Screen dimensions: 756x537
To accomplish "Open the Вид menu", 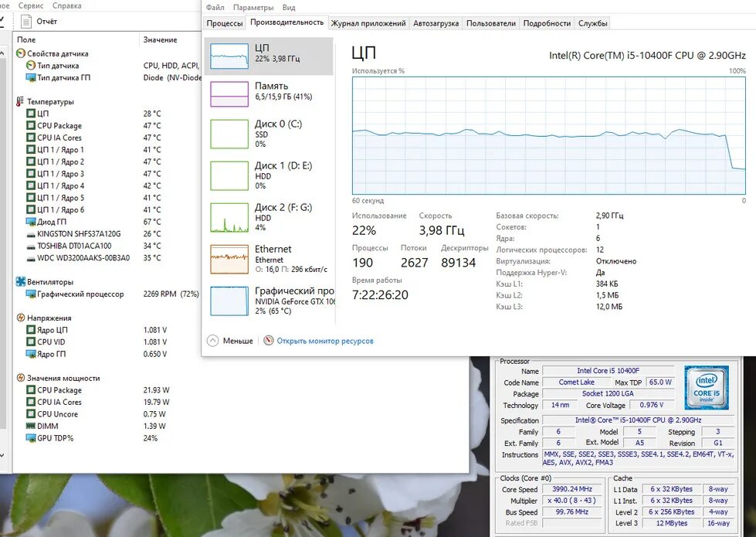I will tap(289, 8).
